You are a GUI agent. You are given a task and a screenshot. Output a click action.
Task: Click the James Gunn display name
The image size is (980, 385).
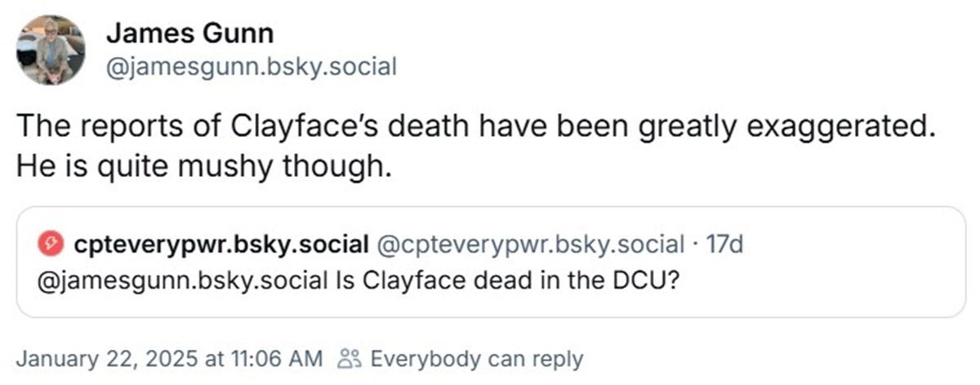point(190,33)
